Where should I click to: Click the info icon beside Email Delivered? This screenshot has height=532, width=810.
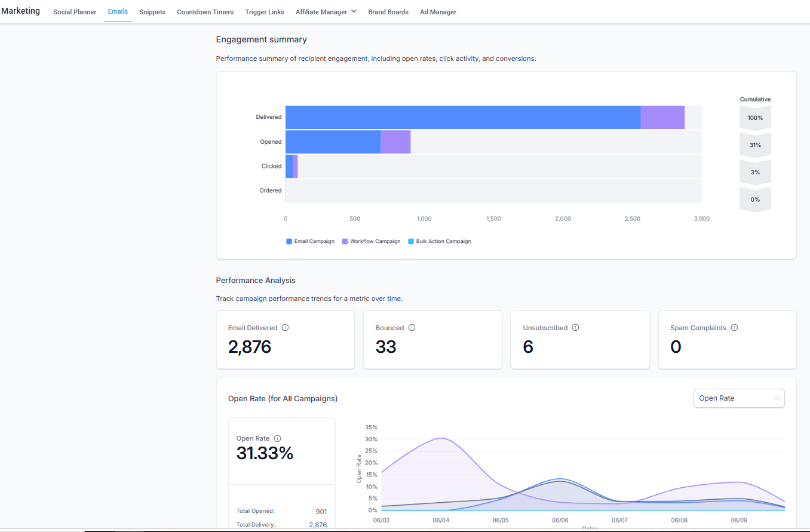(x=285, y=327)
